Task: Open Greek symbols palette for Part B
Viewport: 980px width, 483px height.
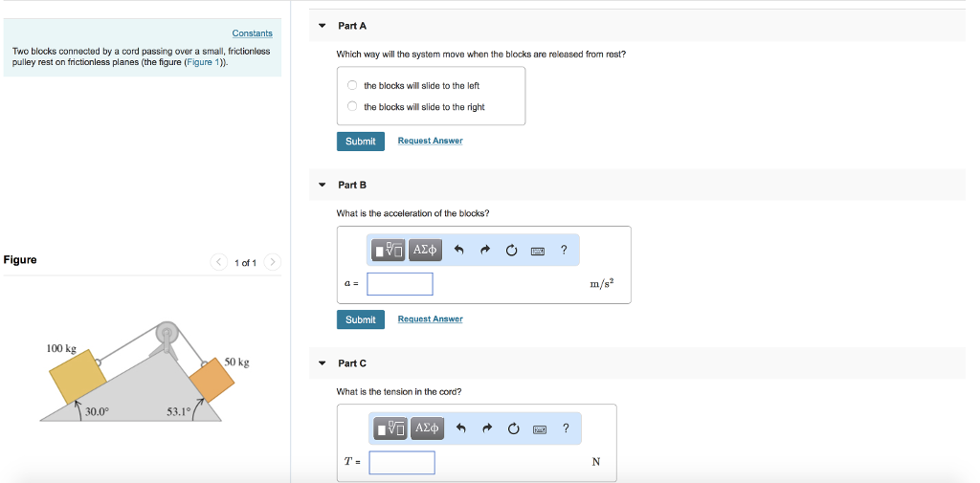Action: coord(425,251)
